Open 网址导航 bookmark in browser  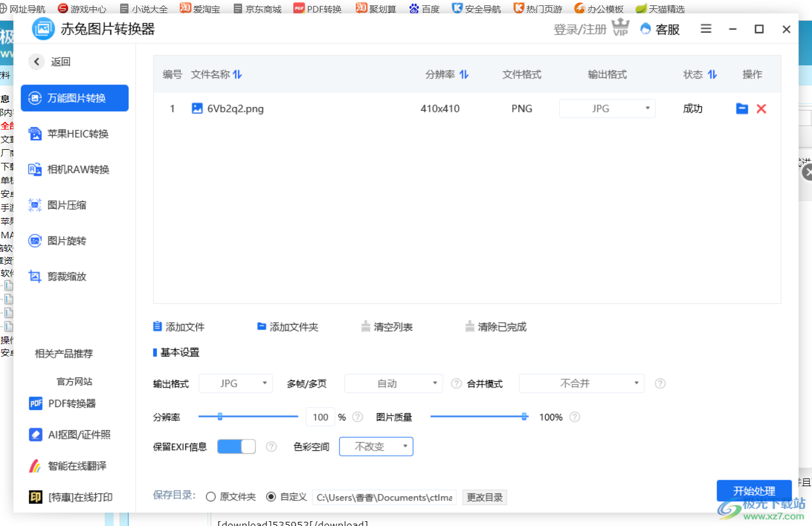pyautogui.click(x=23, y=8)
